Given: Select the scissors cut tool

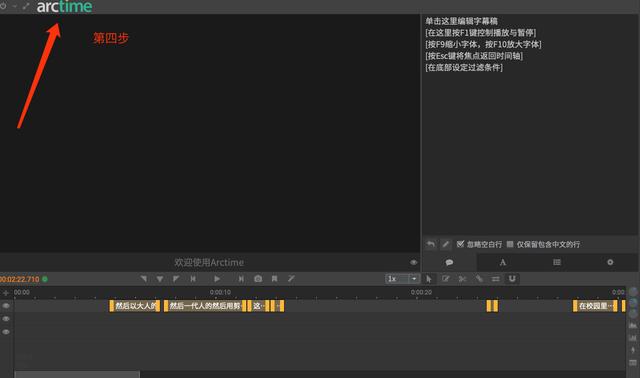Looking at the screenshot, I should pyautogui.click(x=462, y=279).
